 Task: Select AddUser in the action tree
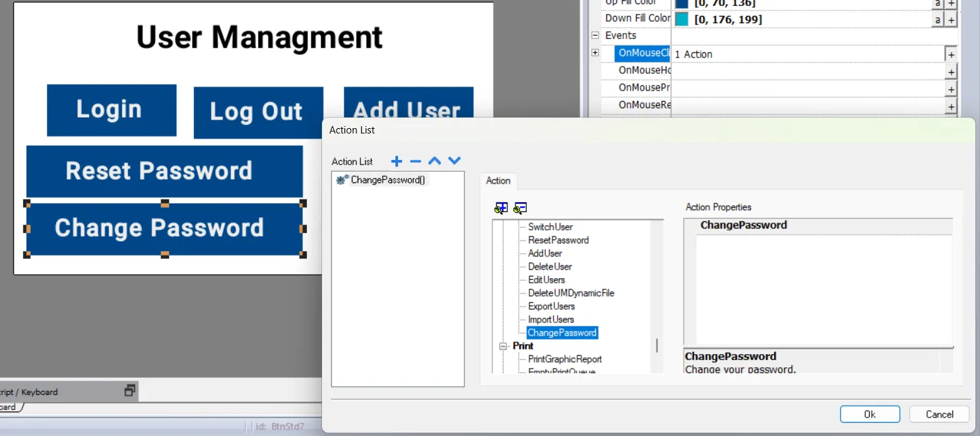click(545, 253)
